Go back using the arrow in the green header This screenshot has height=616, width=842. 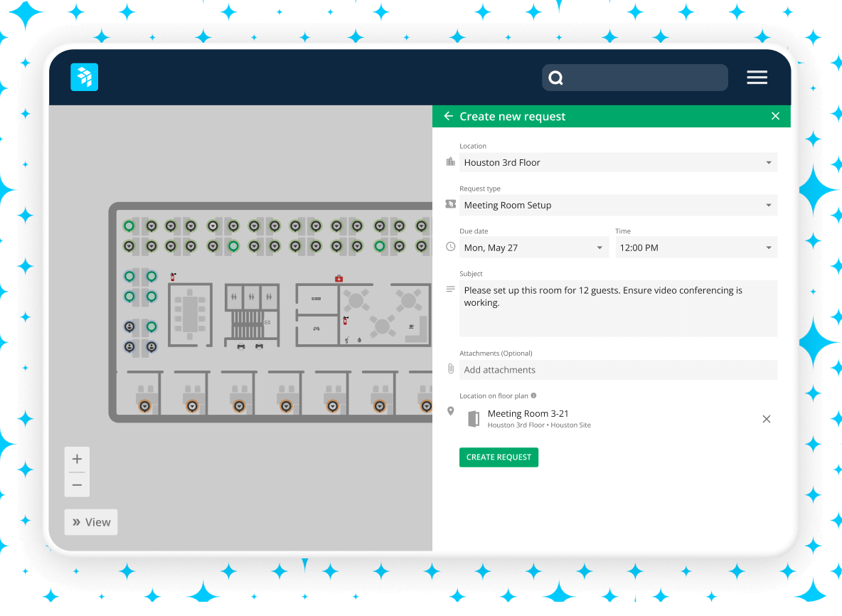coord(449,115)
